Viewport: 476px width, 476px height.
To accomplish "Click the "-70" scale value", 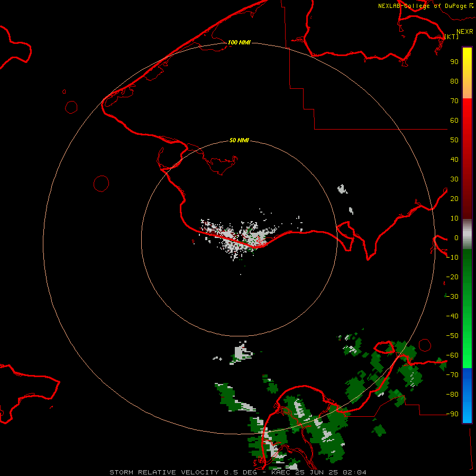I will tap(452, 375).
